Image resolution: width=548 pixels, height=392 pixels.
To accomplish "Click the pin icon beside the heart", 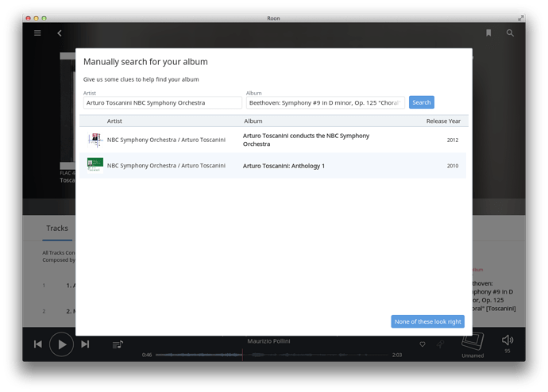I will [x=440, y=344].
